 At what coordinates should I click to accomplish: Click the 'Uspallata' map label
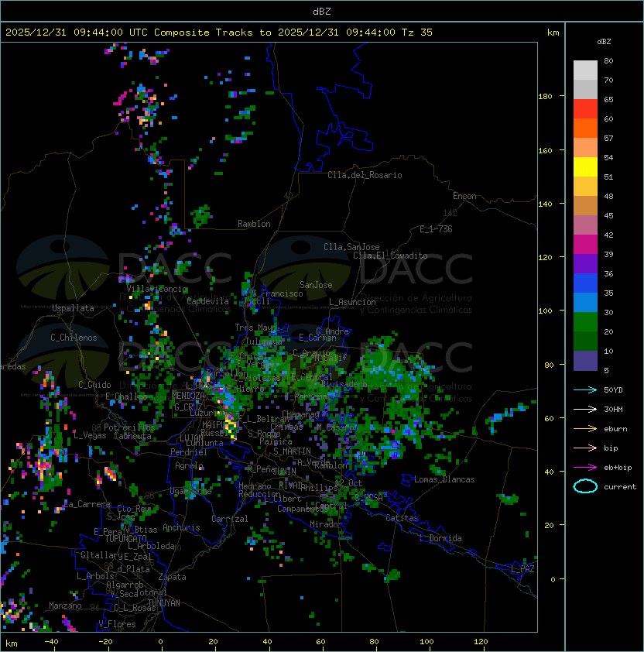(x=73, y=308)
